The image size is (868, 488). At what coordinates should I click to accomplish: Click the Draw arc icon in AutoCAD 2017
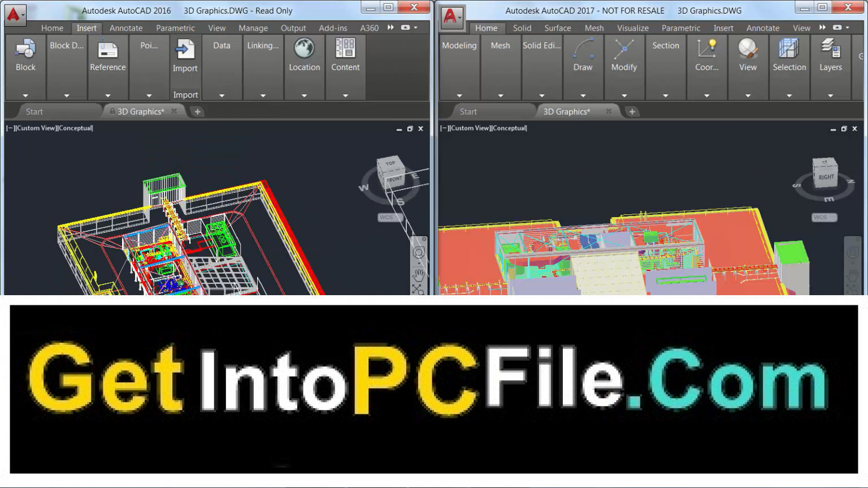pos(583,49)
